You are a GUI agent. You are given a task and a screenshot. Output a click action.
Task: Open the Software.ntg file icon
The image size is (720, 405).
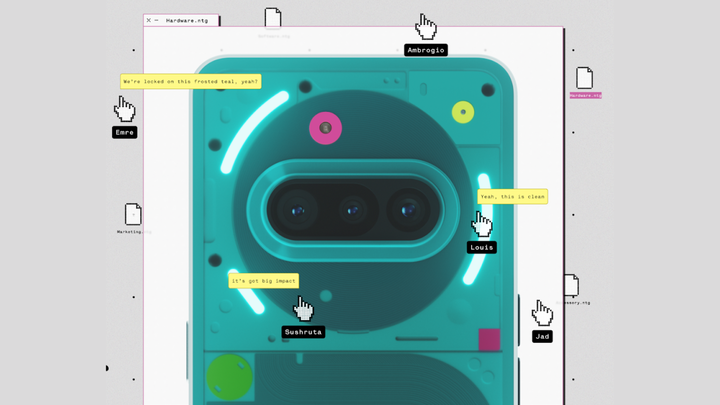[x=273, y=18]
